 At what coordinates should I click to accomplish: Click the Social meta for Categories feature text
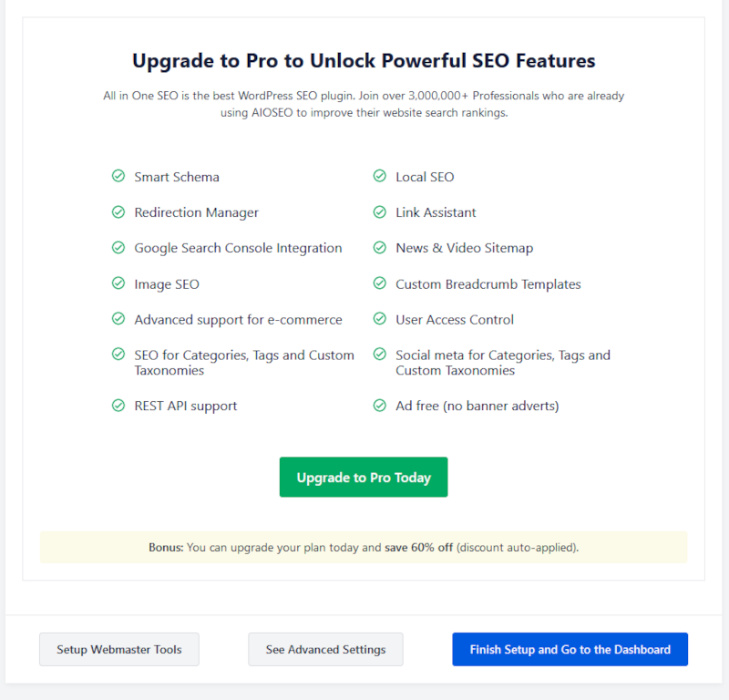[x=503, y=363]
